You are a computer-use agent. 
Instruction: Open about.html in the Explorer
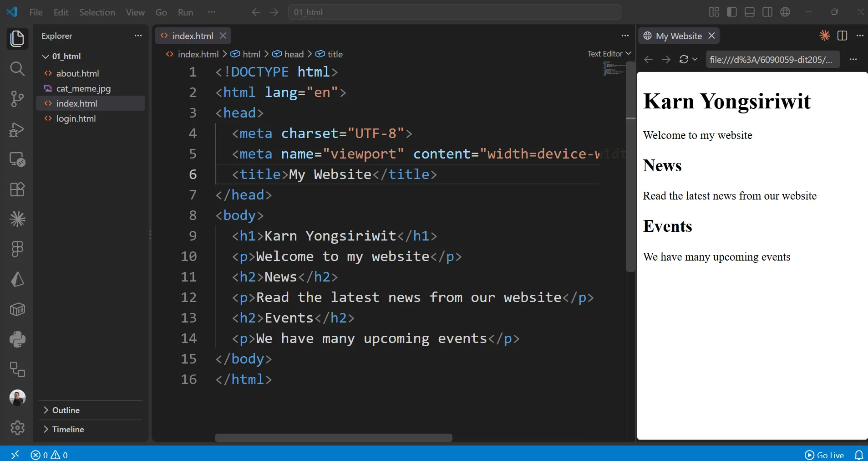pyautogui.click(x=91, y=73)
